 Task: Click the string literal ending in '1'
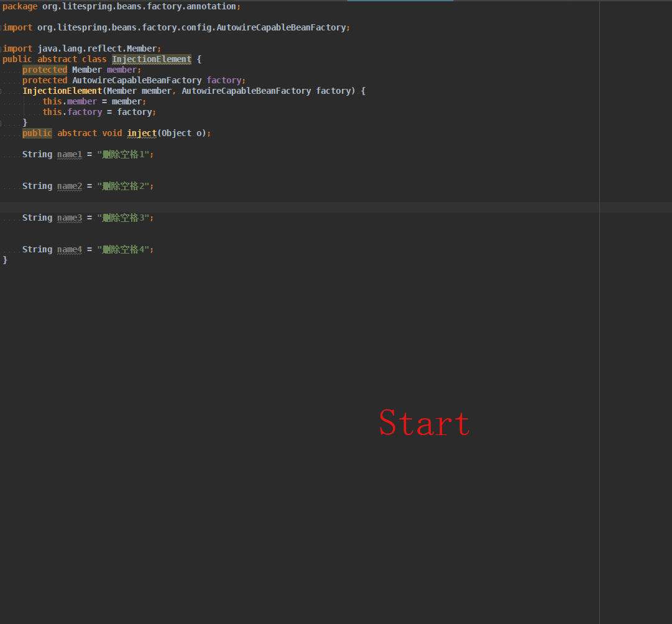[123, 154]
